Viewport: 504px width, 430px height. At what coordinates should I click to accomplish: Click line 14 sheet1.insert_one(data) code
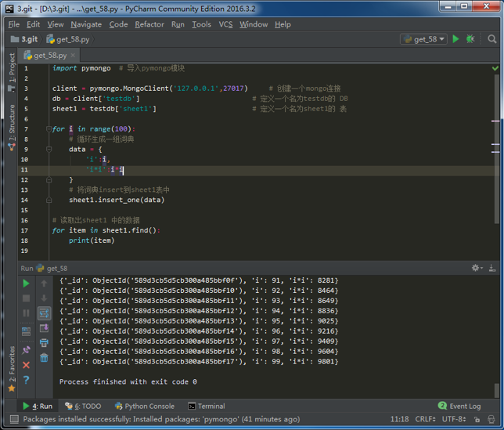[117, 200]
